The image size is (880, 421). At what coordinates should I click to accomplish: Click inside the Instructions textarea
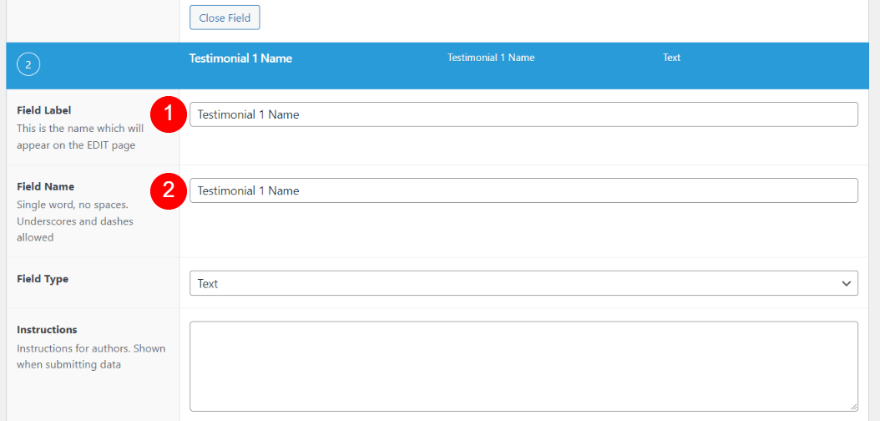[x=524, y=367]
